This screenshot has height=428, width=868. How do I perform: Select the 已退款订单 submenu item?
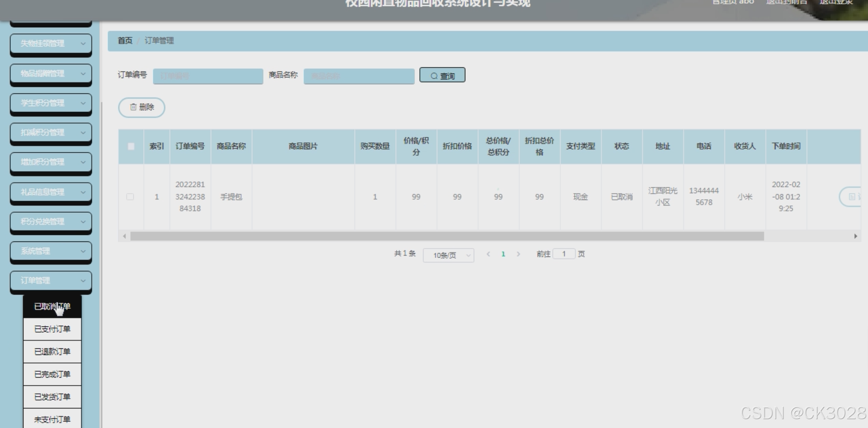point(52,352)
